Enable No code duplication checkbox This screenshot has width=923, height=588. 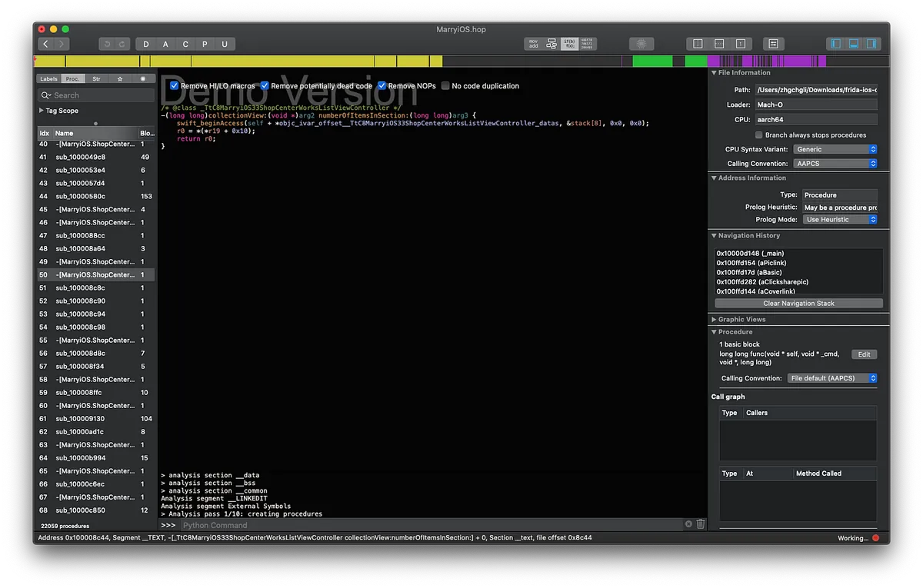(445, 86)
